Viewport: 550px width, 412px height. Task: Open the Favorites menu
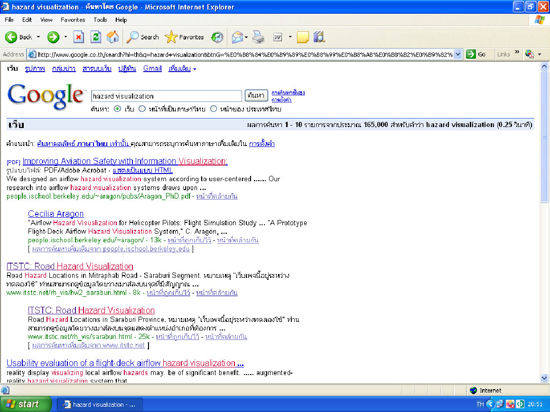pyautogui.click(x=73, y=20)
